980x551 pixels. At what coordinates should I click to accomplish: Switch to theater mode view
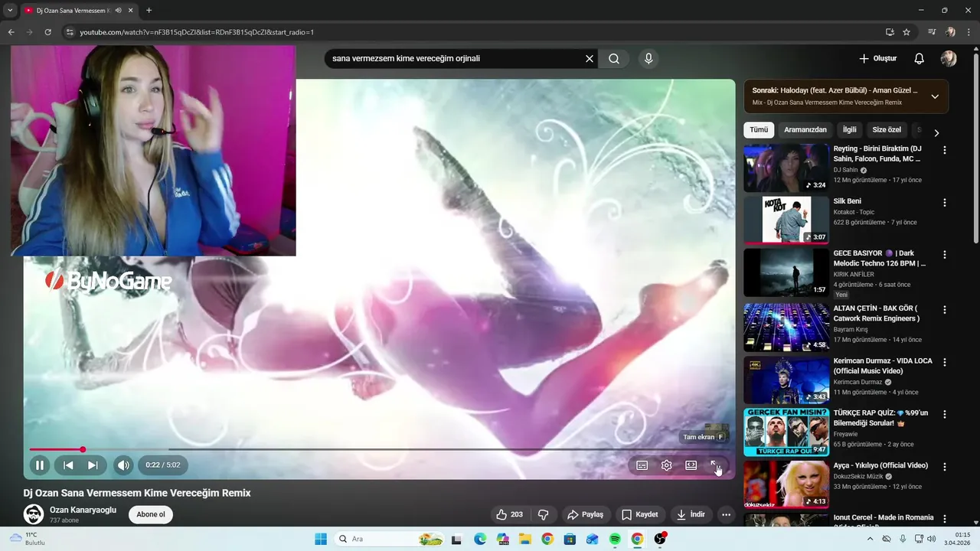pos(691,465)
